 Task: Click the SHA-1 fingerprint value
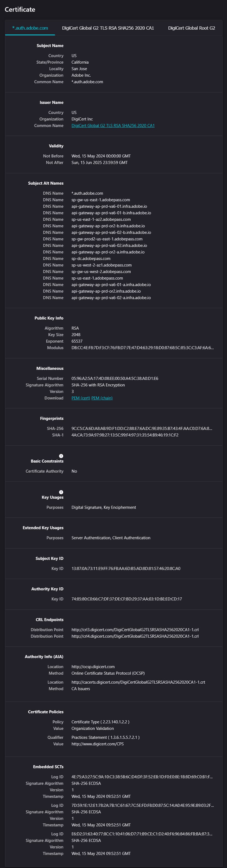[125, 435]
